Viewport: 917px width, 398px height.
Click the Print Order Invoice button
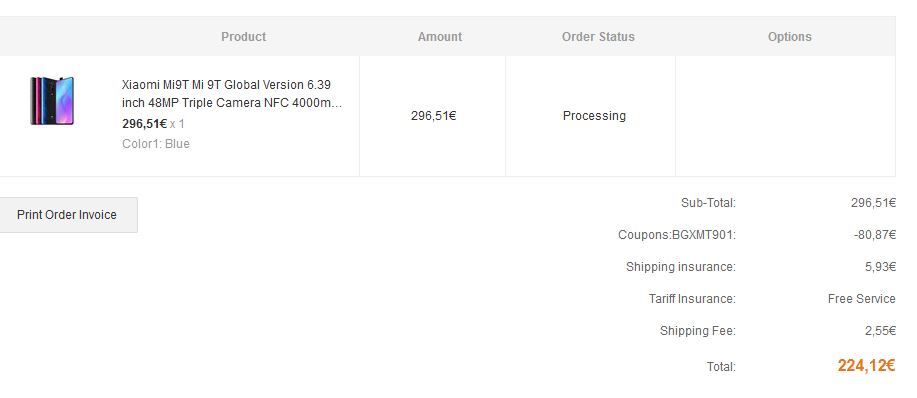(x=67, y=215)
